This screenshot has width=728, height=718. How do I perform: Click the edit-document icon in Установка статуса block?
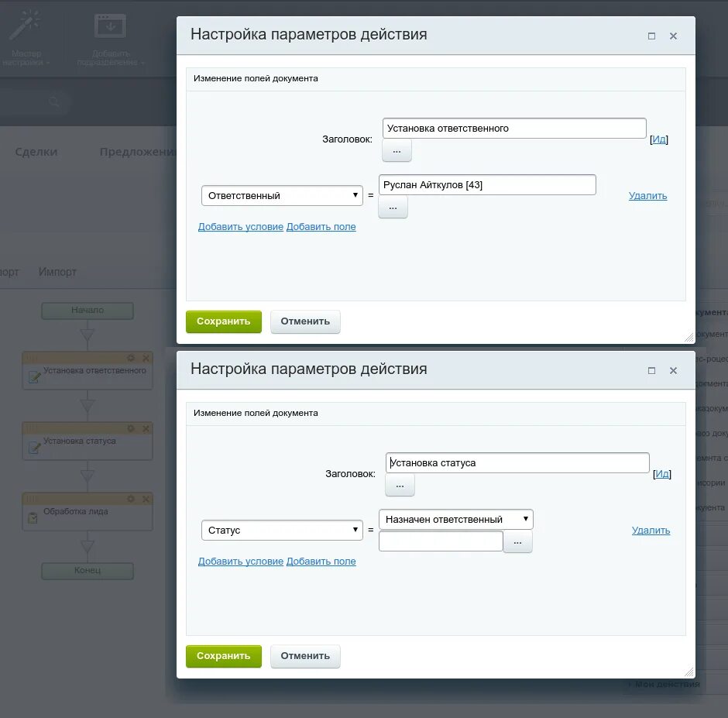click(x=34, y=447)
